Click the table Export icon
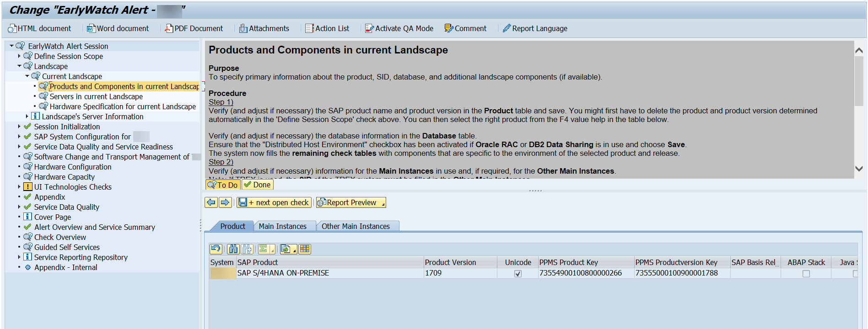Screen dimensions: 868x329 click(286, 249)
